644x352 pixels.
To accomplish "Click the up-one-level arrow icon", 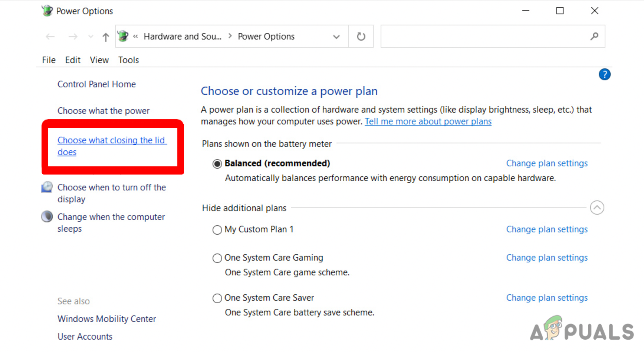I will (x=105, y=36).
